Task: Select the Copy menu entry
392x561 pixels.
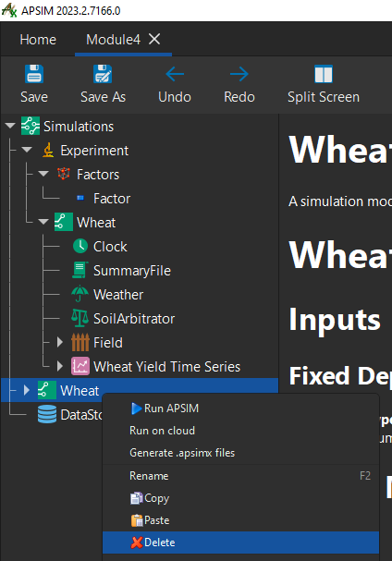Action: pyautogui.click(x=240, y=498)
